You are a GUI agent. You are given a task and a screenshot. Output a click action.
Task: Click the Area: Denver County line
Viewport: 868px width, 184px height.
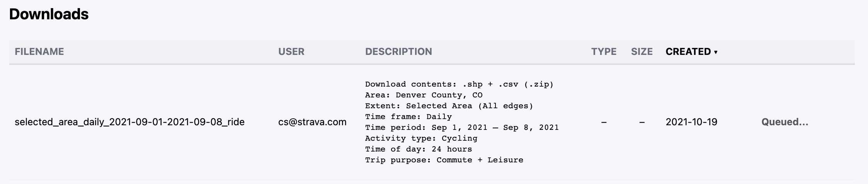(424, 95)
